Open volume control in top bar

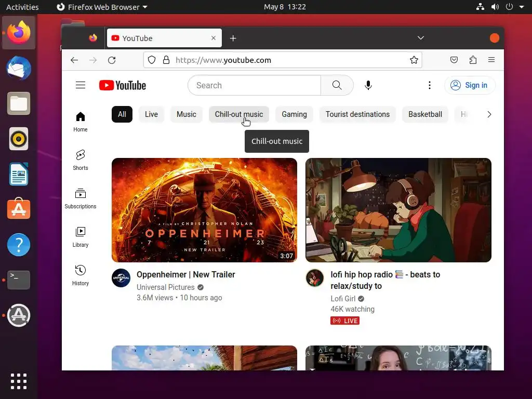click(x=495, y=7)
